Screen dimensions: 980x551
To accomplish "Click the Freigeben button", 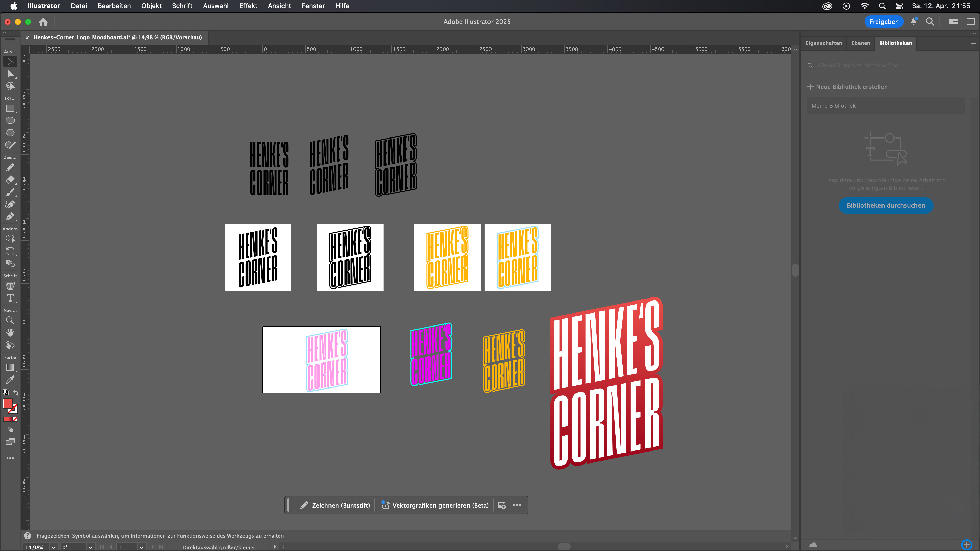I will 884,22.
